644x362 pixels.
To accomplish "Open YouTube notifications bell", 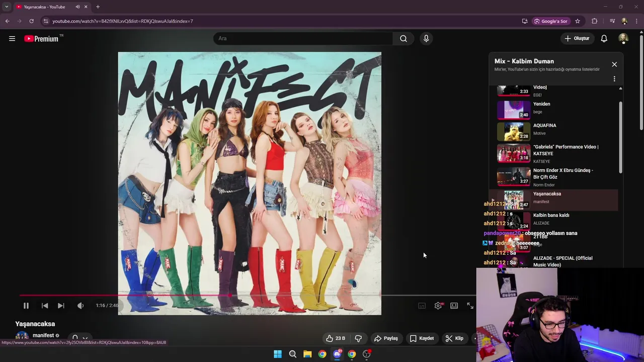I will pos(604,38).
